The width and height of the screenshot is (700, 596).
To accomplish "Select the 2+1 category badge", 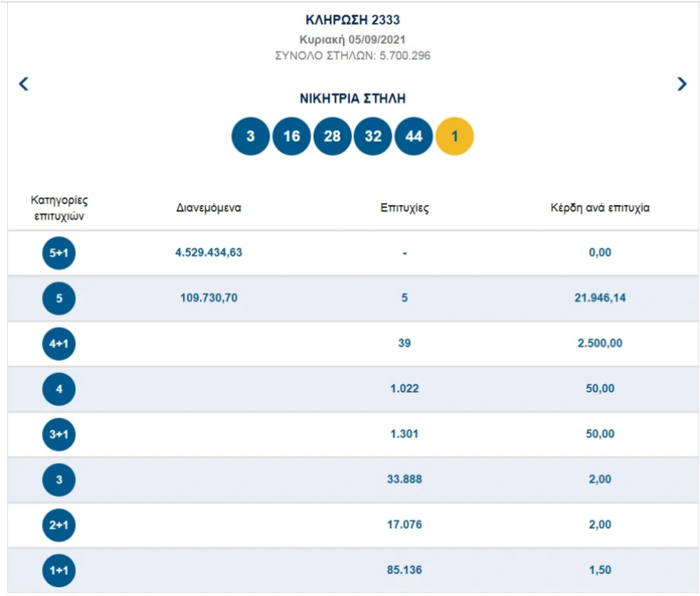I will (x=59, y=525).
